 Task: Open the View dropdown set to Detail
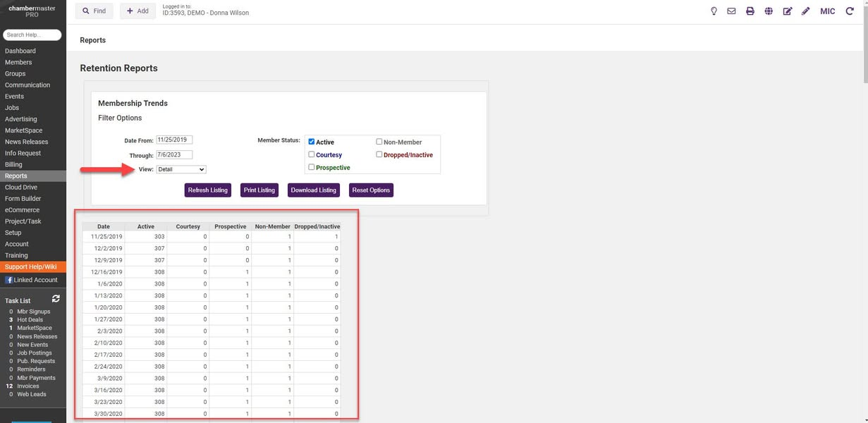[181, 169]
